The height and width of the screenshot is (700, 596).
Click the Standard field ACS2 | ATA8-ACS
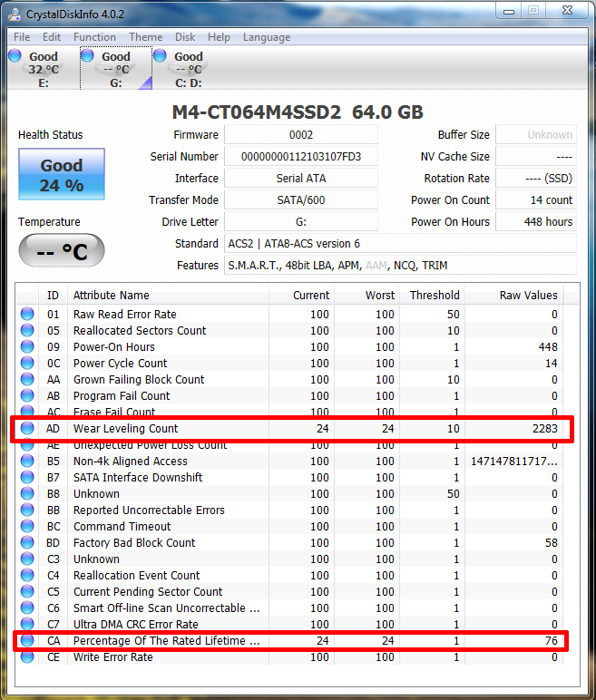400,244
